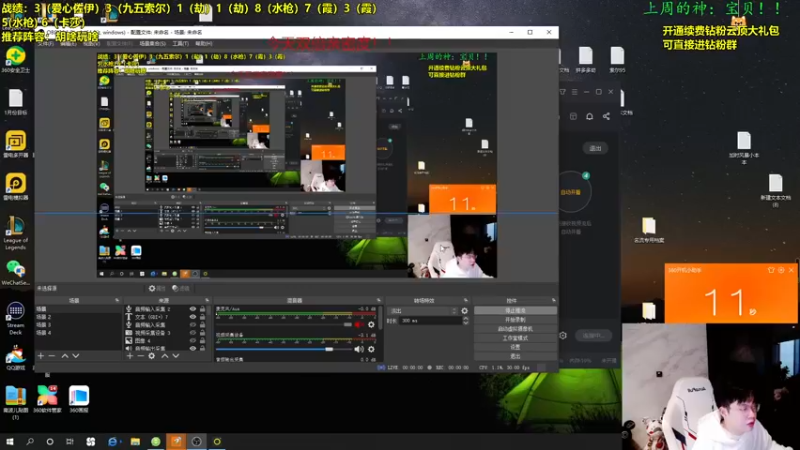Image resolution: width=800 pixels, height=450 pixels.
Task: Click 工作室模式 button
Action: point(515,338)
